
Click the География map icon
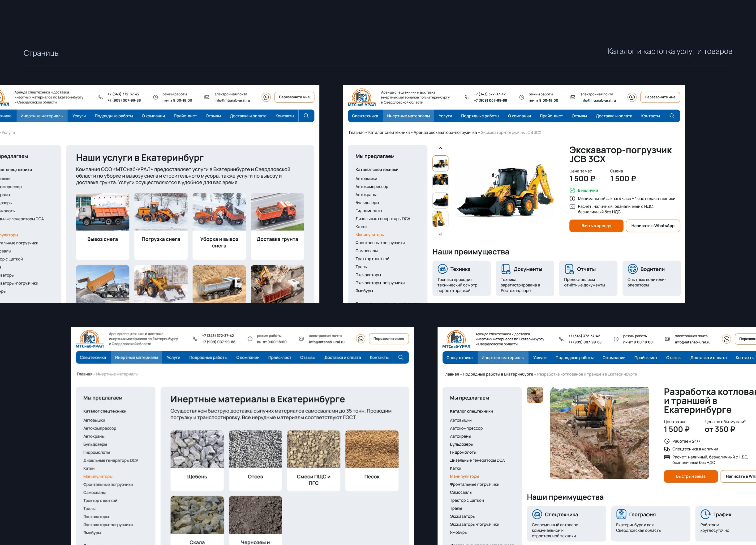coord(621,514)
